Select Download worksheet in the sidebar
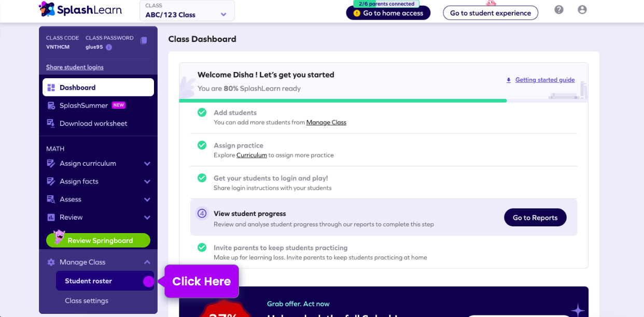 coord(93,124)
